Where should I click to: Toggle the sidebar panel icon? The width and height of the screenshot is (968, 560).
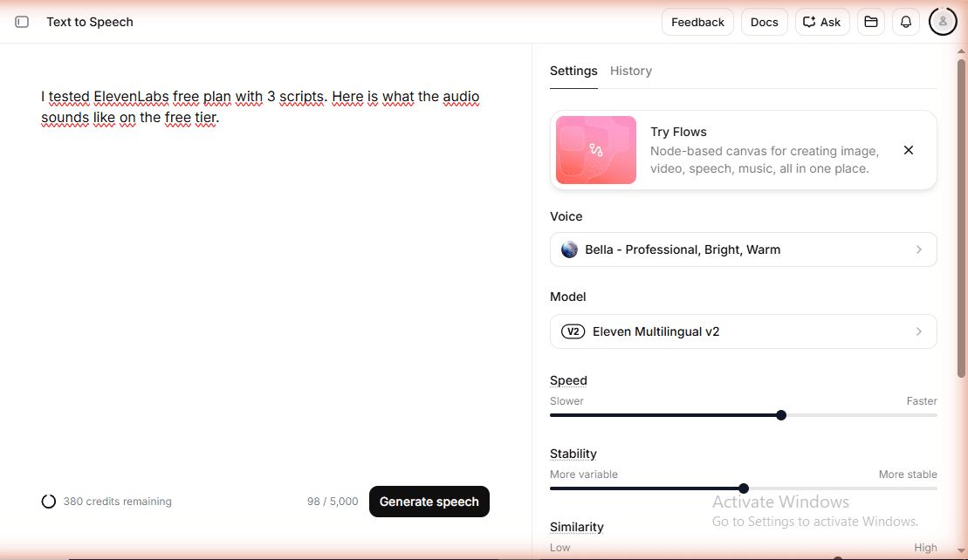point(22,22)
